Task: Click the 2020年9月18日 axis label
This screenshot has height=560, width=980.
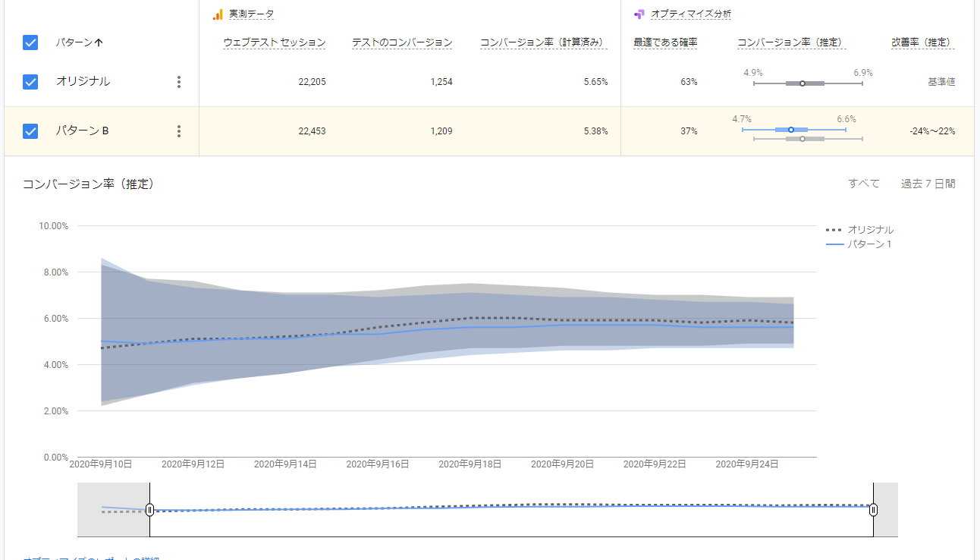Action: (x=470, y=464)
